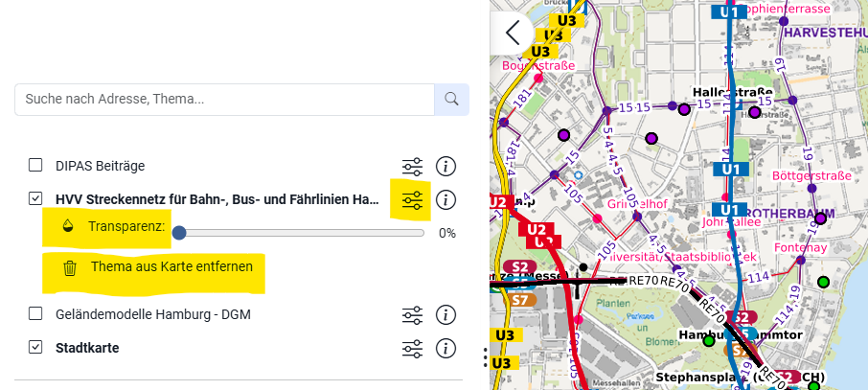Expand settings for Geländemodelle Hamburg layer
868x390 pixels.
pos(412,315)
